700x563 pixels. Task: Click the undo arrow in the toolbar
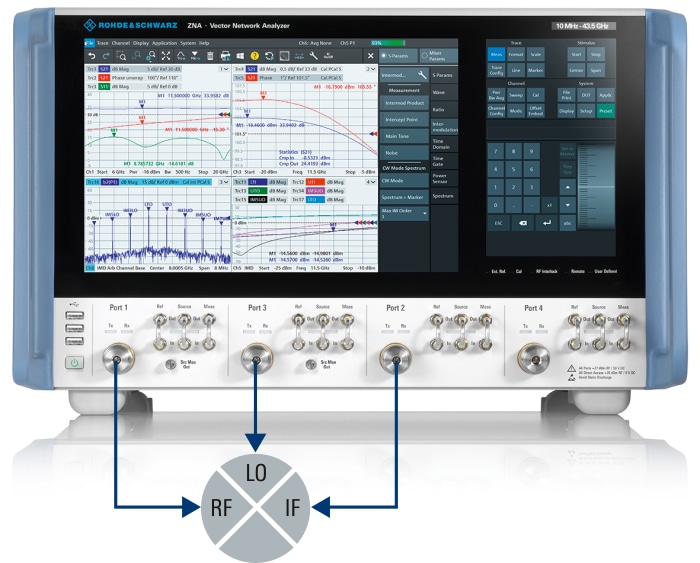[x=92, y=56]
